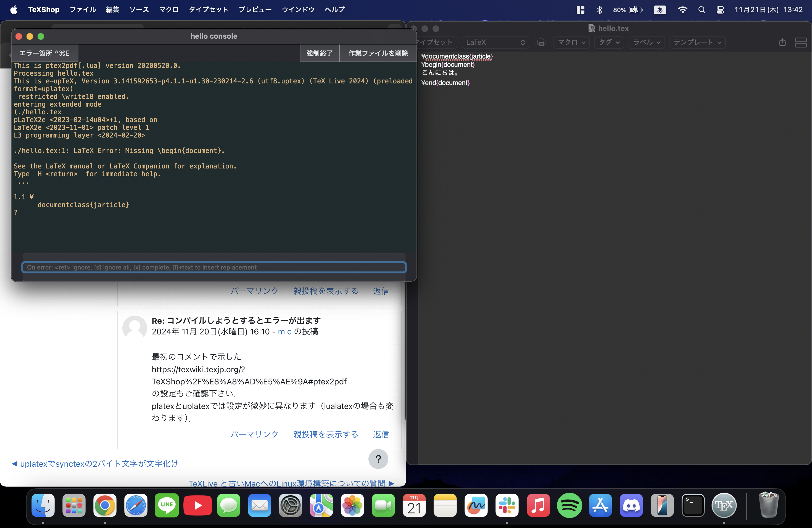Open Photos in the dock
812x528 pixels.
tap(352, 505)
